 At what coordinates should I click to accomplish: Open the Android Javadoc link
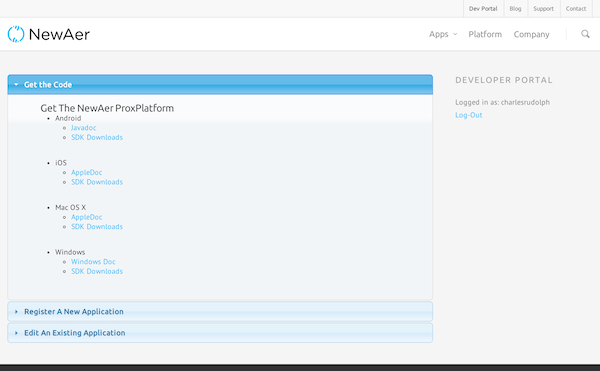83,128
